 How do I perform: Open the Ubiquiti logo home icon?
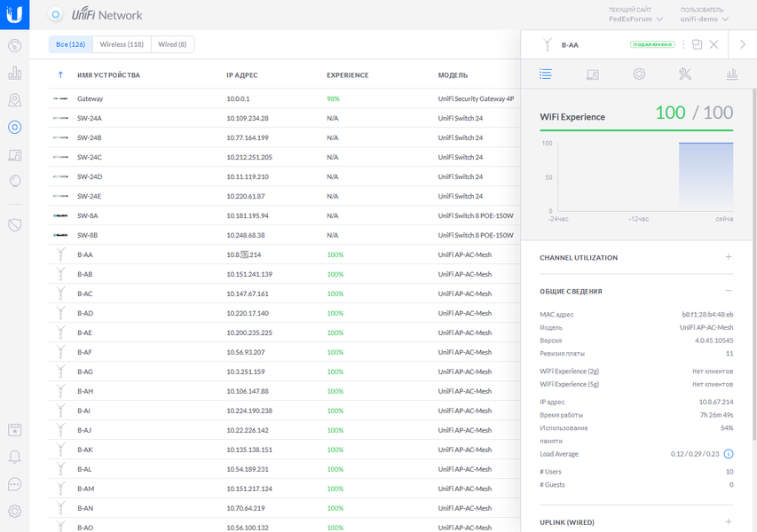coord(14,14)
